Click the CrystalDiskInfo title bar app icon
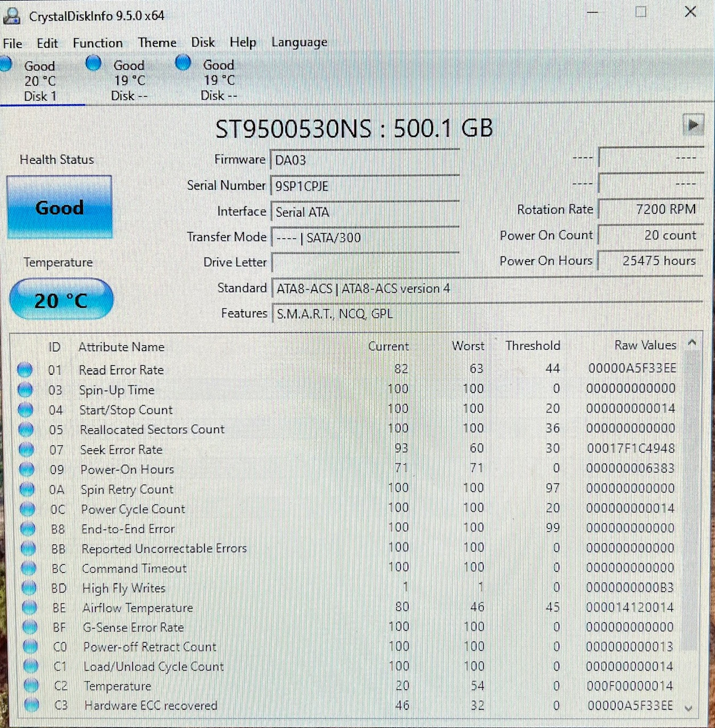 tap(11, 15)
